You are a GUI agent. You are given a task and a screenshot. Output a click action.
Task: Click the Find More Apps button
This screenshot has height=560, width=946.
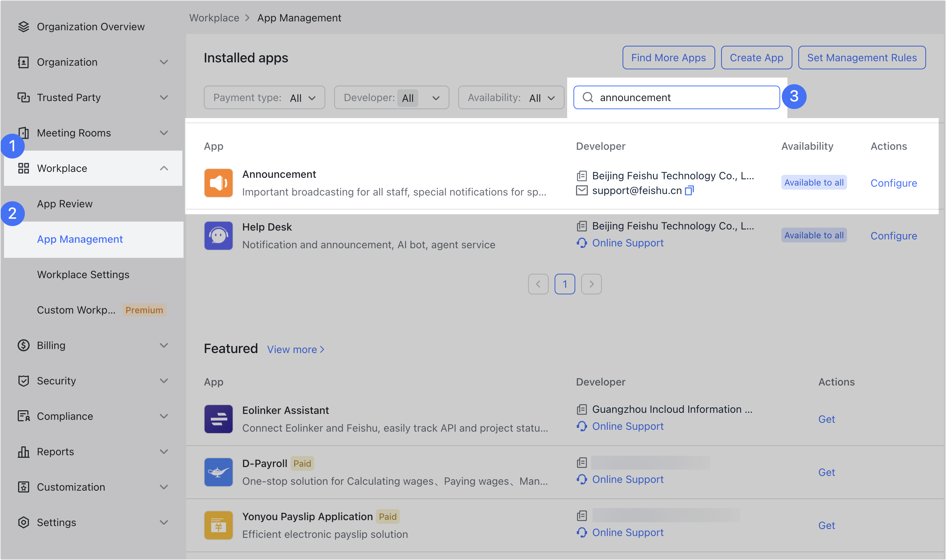click(x=668, y=58)
